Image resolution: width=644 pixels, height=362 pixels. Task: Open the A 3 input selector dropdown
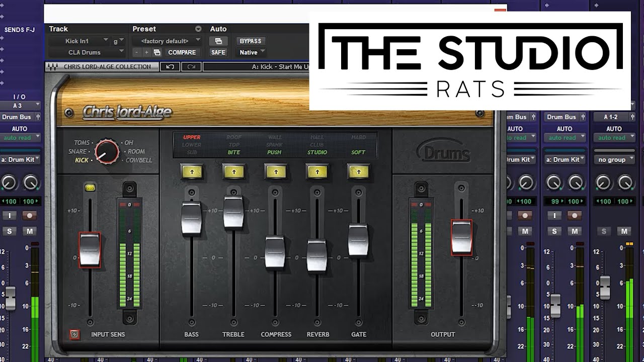point(20,106)
